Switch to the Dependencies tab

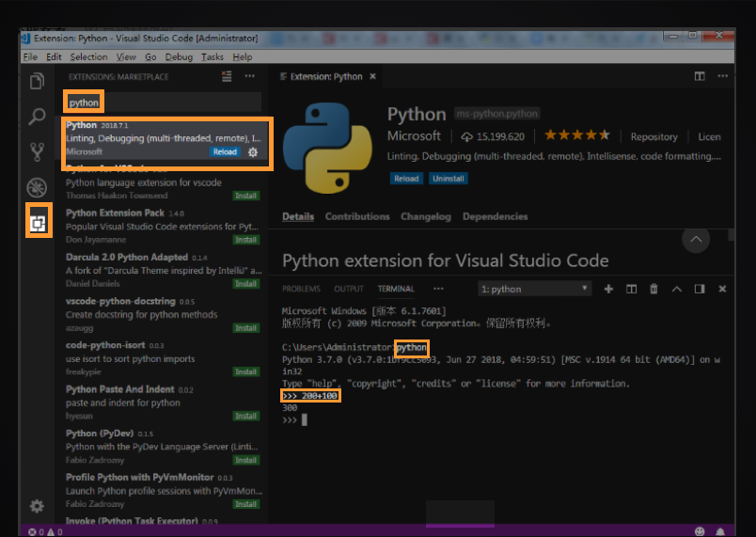(496, 216)
